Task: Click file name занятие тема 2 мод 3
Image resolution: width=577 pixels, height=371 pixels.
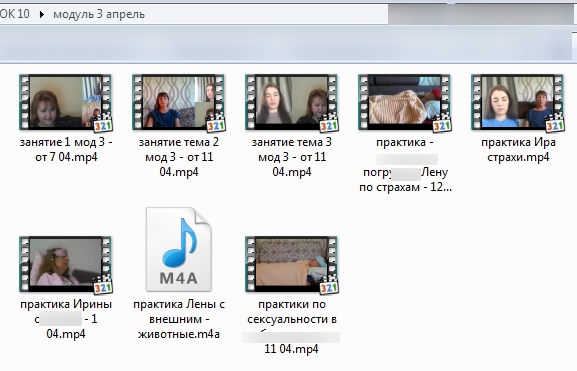Action: tap(179, 157)
